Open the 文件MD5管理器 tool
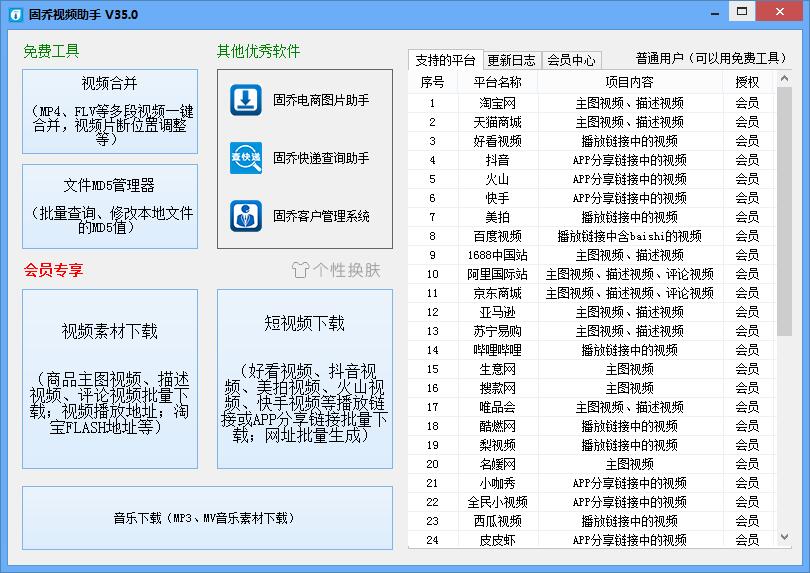 tap(110, 207)
